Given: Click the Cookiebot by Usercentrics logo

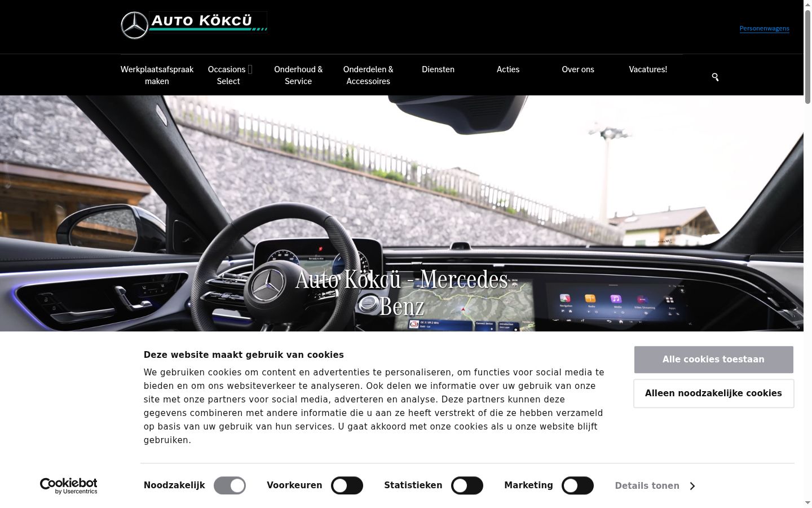Looking at the screenshot, I should (x=68, y=486).
